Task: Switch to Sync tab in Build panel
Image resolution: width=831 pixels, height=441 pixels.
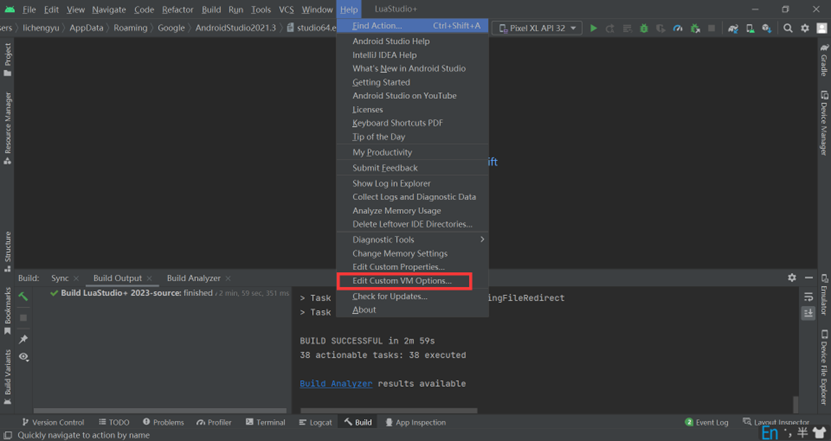Action: click(60, 278)
